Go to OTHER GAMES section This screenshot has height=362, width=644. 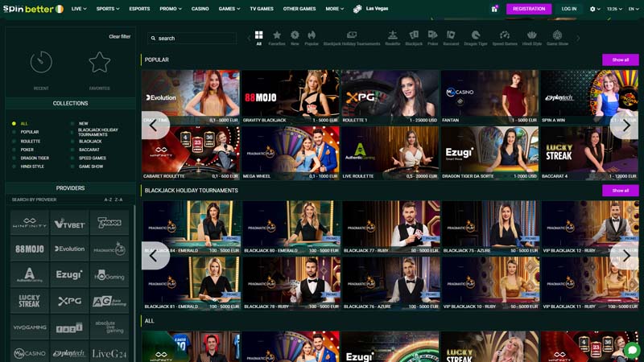[299, 9]
